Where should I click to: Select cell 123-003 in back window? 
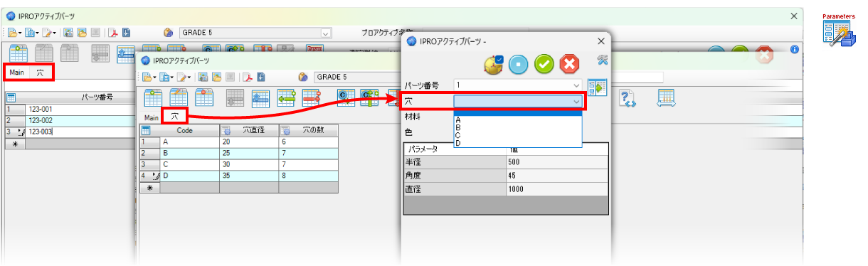pos(80,132)
